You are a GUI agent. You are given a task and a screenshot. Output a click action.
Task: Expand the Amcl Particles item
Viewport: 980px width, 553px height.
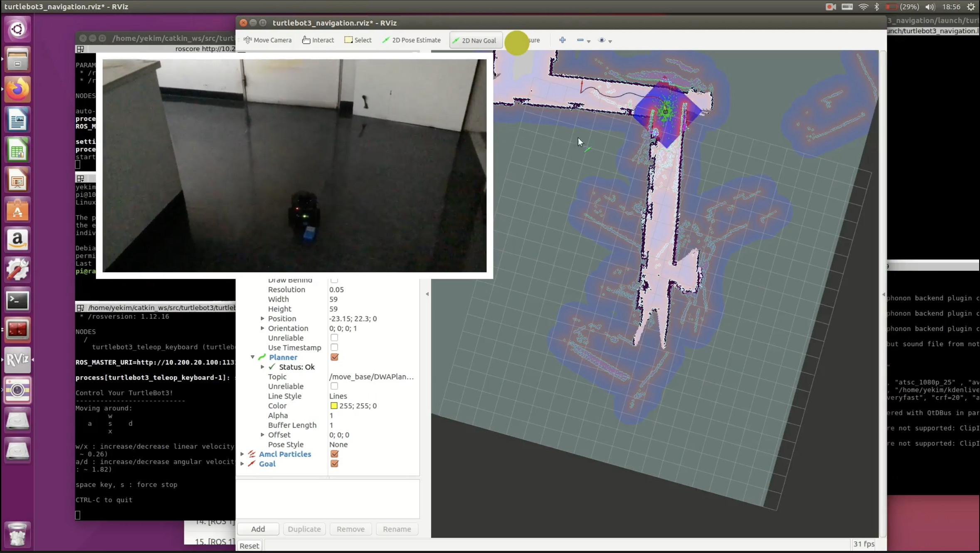[242, 454]
